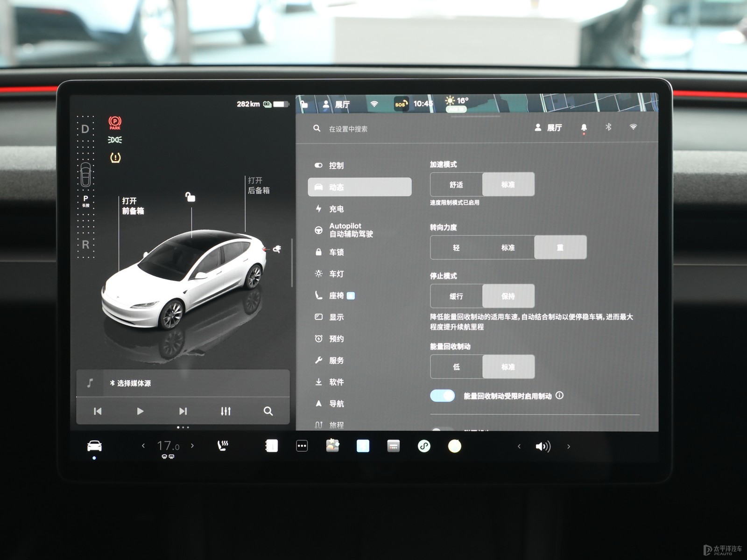This screenshot has height=560, width=747.
Task: Set acceleration mode to 舒适
Action: click(456, 185)
